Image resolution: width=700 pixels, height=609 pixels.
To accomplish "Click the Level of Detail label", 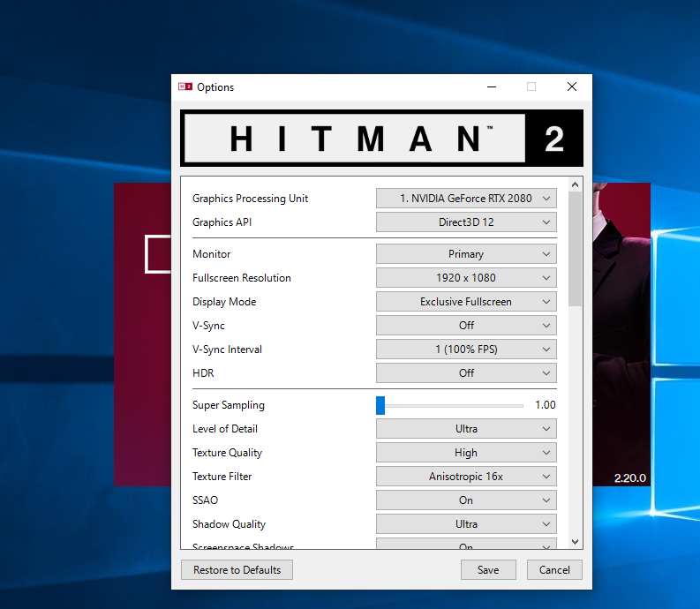I will (x=225, y=429).
